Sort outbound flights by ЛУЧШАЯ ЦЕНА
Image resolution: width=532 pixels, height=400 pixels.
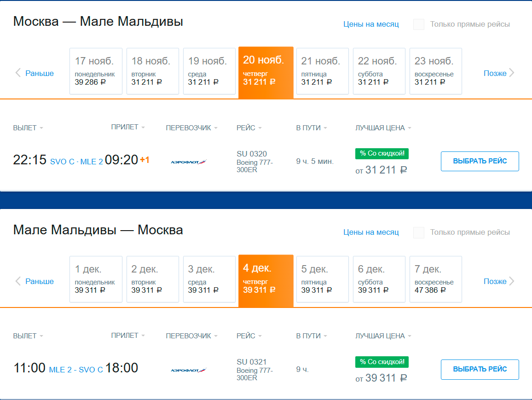click(383, 128)
